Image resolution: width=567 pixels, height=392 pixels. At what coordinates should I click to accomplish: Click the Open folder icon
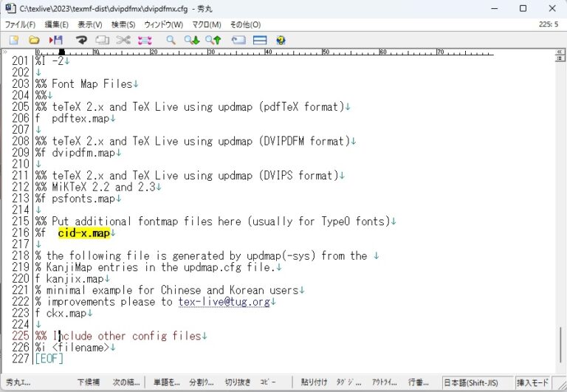coord(34,40)
